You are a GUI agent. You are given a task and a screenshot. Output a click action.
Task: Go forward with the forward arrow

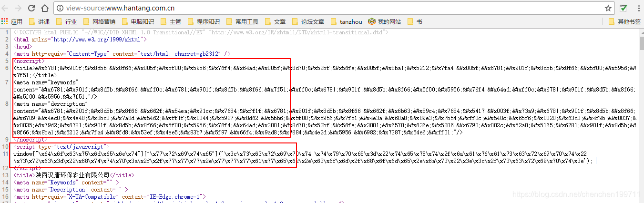pyautogui.click(x=18, y=8)
